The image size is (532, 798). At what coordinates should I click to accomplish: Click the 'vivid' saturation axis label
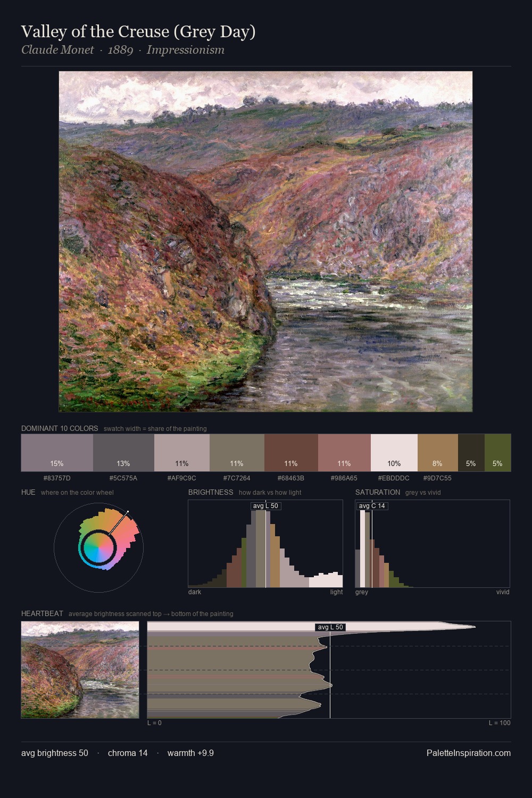(x=503, y=592)
